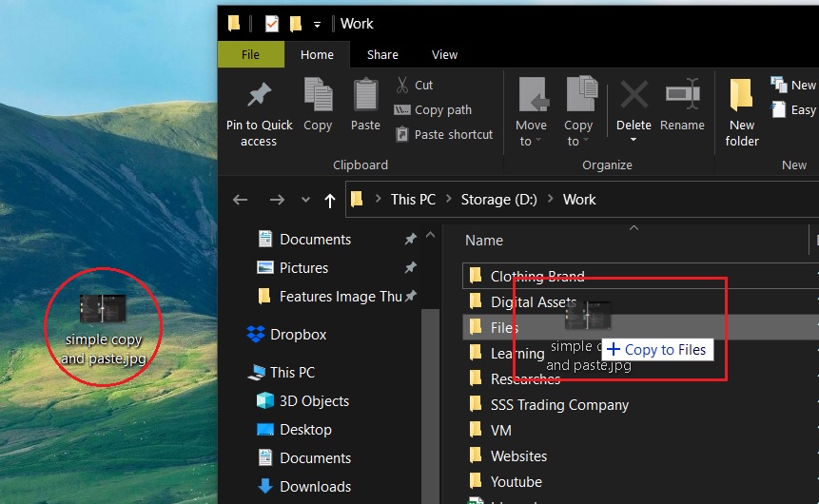The image size is (819, 504).
Task: Select the Cut scissors command
Action: [414, 85]
